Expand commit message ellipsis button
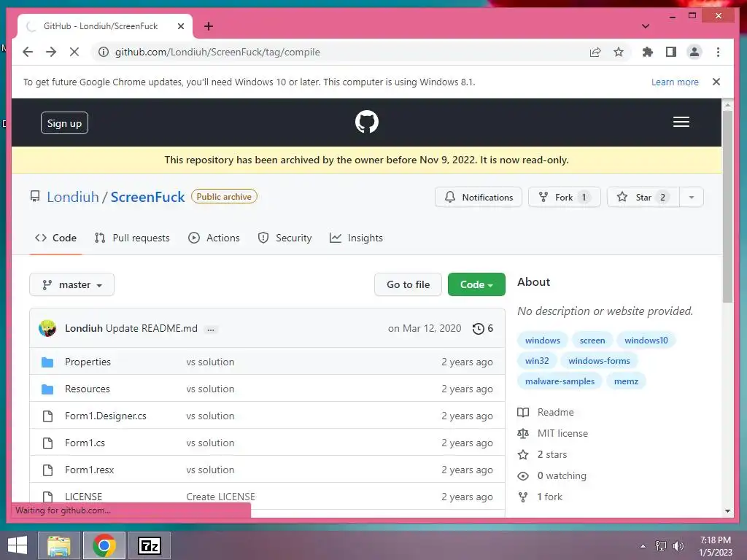The height and width of the screenshot is (560, 747). (211, 329)
